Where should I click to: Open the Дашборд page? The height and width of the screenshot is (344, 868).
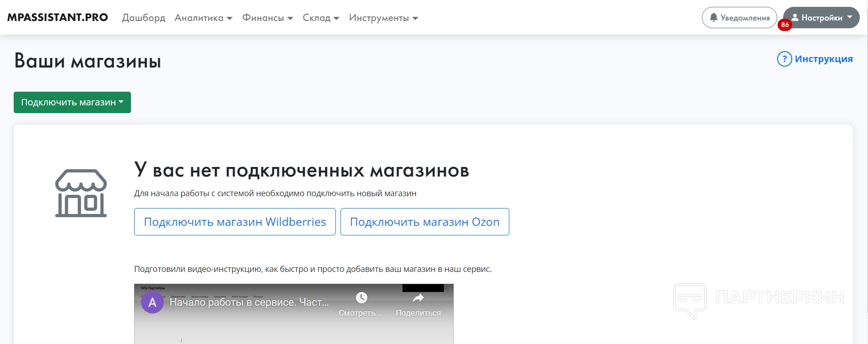(x=144, y=18)
